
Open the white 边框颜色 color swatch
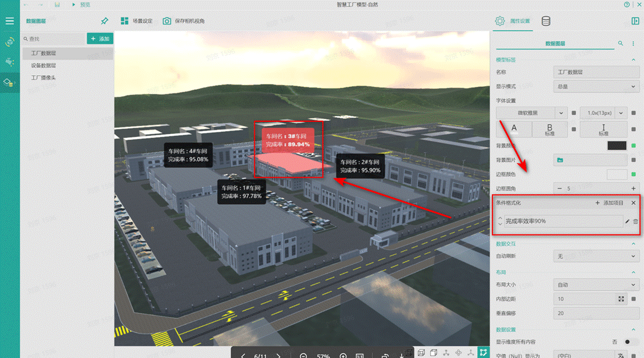pos(617,174)
